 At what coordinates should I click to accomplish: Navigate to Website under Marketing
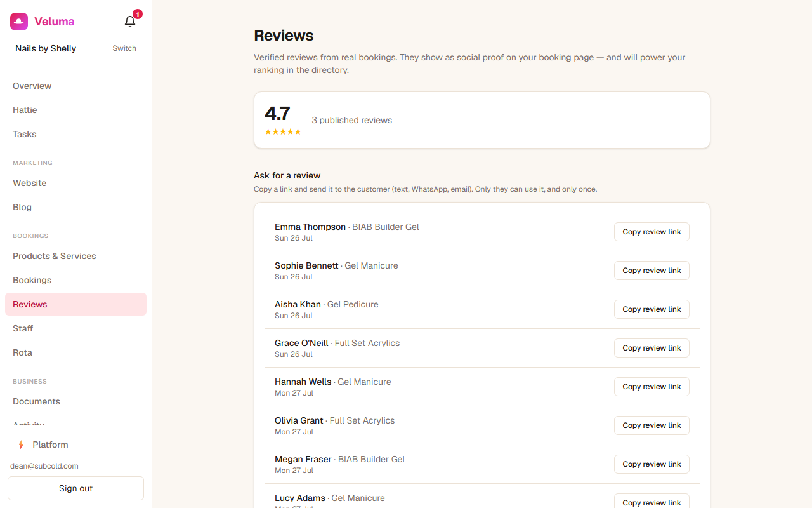point(76,183)
